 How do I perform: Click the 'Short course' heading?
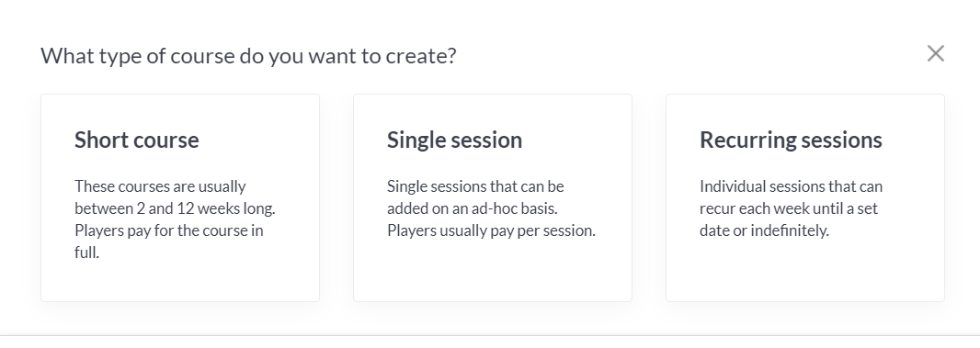tap(137, 140)
